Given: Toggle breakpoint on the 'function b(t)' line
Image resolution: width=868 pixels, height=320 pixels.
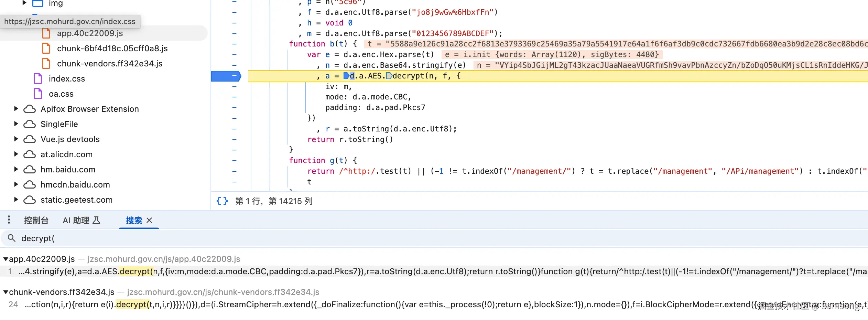Looking at the screenshot, I should pyautogui.click(x=234, y=44).
